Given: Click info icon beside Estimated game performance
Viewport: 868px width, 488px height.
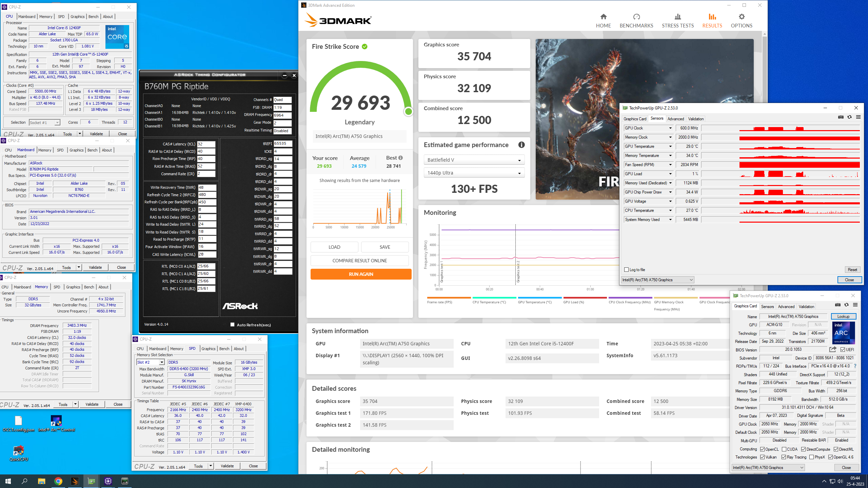Looking at the screenshot, I should coord(521,145).
